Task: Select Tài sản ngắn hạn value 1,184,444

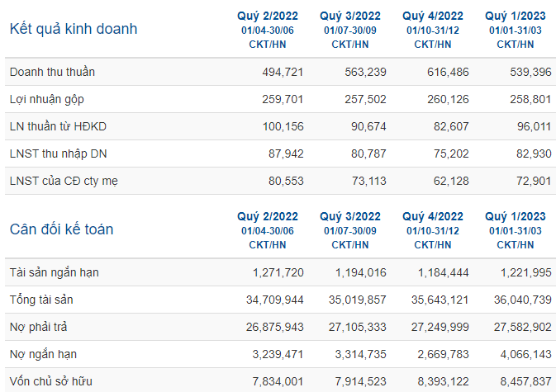Action: tap(444, 272)
